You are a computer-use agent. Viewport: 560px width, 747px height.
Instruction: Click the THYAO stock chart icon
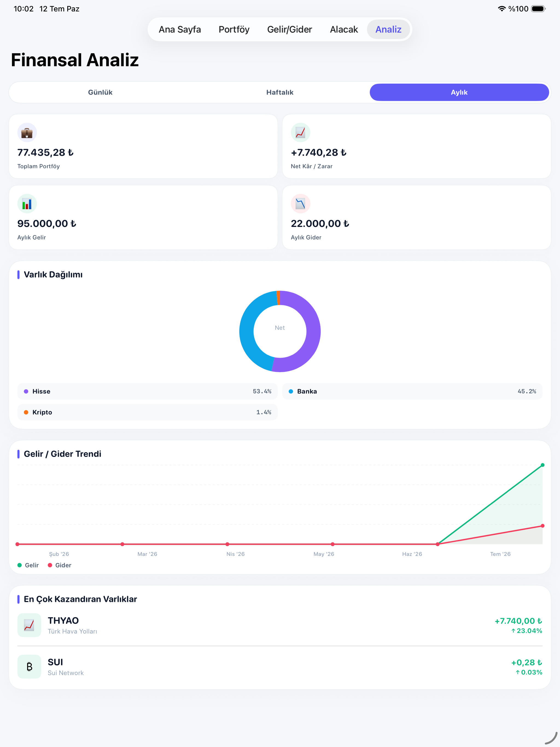29,625
